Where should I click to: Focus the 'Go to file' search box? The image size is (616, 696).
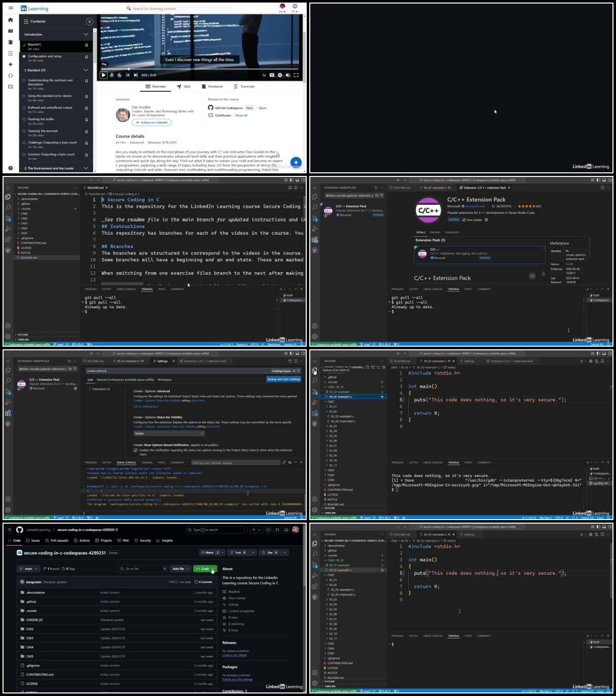coord(142,569)
